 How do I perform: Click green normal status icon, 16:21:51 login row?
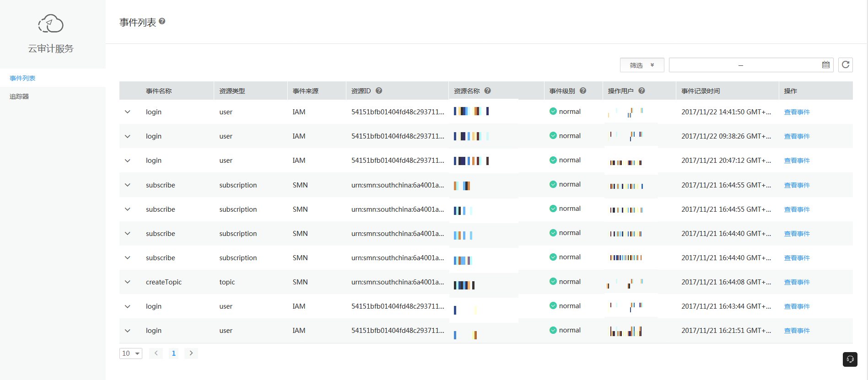553,330
